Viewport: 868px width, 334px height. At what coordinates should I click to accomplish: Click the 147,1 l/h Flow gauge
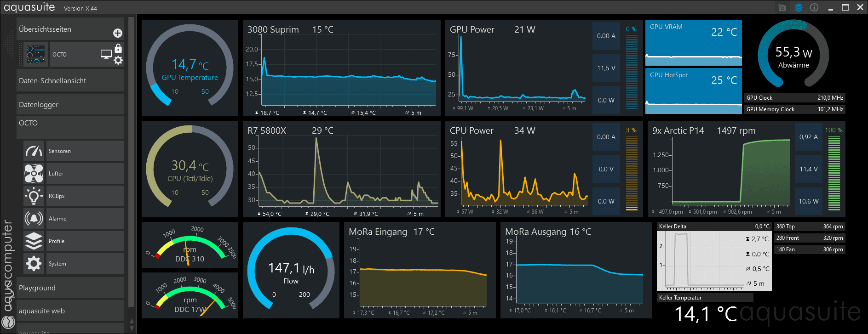click(x=291, y=270)
